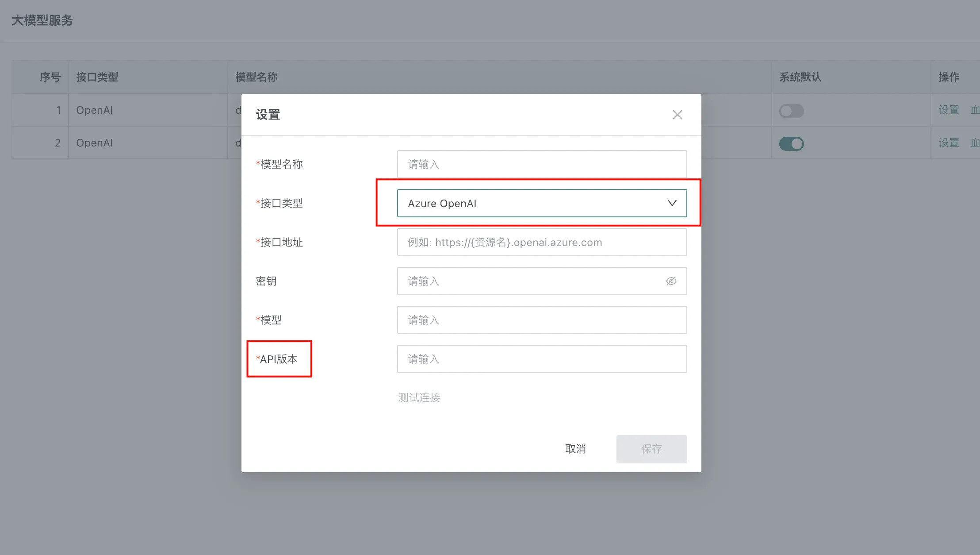This screenshot has width=980, height=555.
Task: Click the API版本 input box
Action: click(x=541, y=359)
